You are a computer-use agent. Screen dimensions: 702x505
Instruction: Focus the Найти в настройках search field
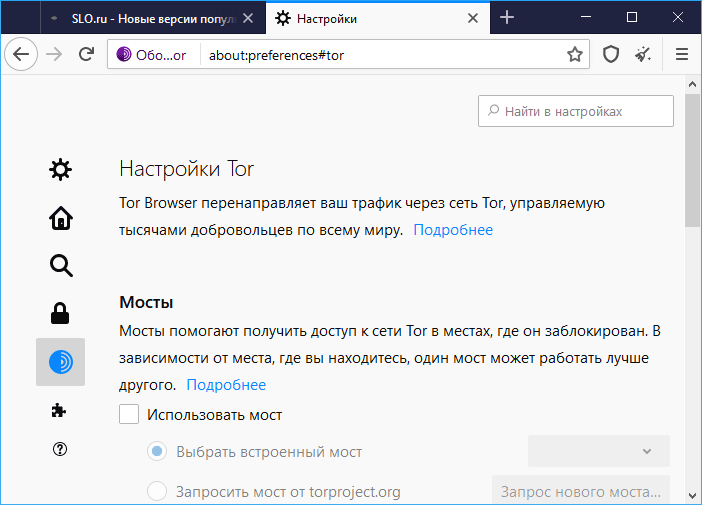point(576,111)
